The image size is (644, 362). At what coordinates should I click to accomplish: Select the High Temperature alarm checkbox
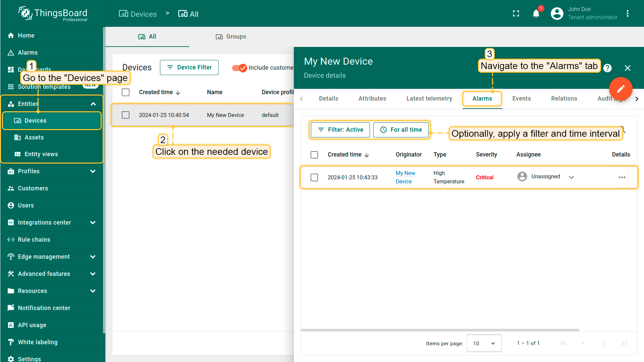pos(314,177)
